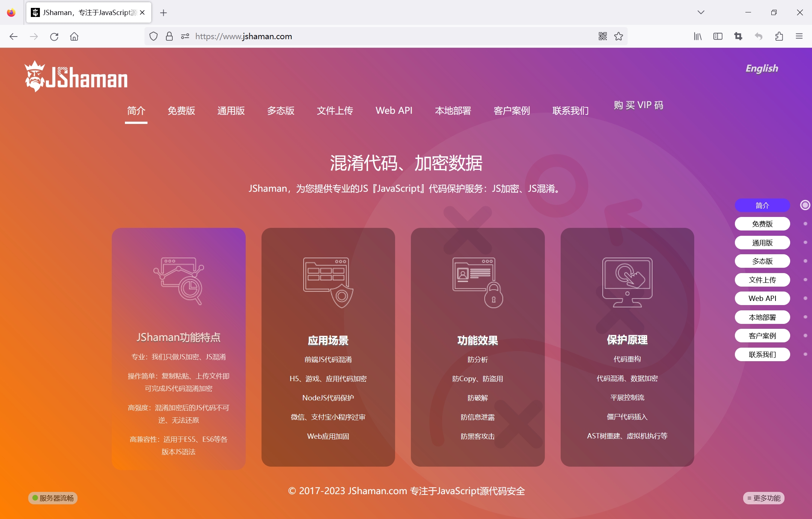Click the QR code icon in address bar

(603, 37)
